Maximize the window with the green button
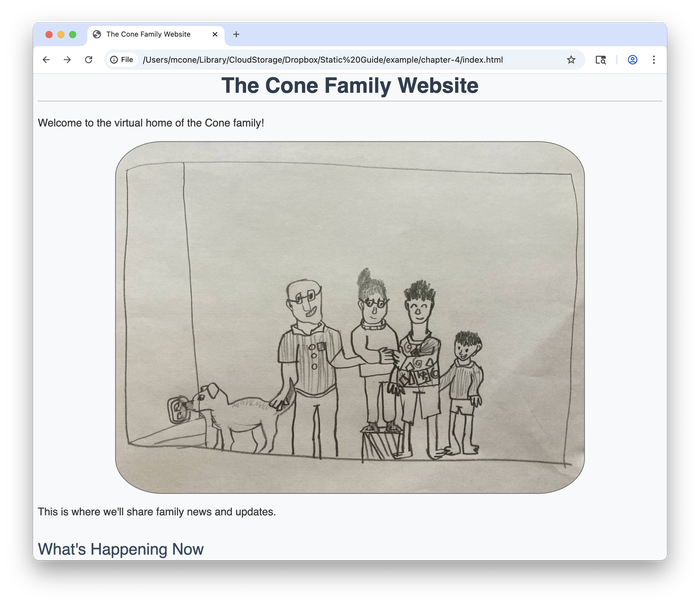 (x=72, y=34)
